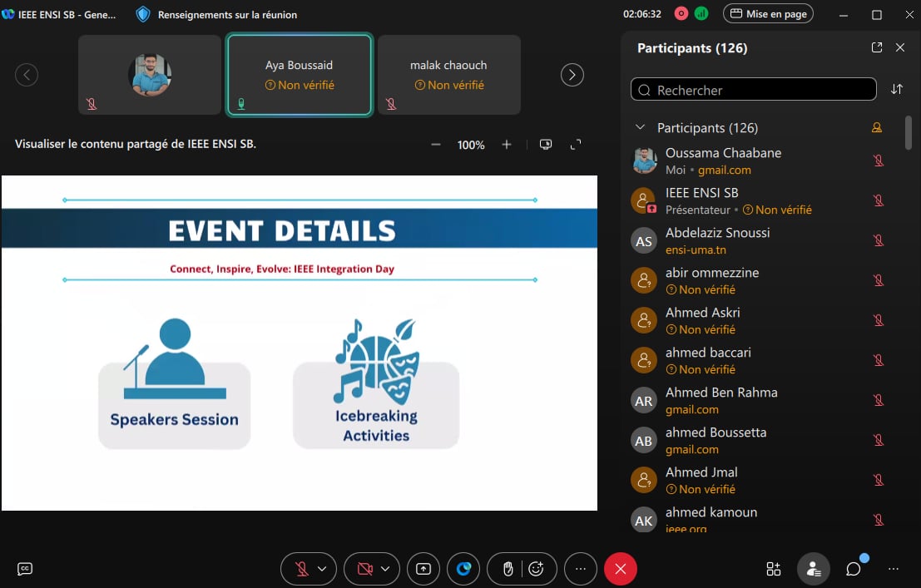Click IEEE ENSI SB presenter avatar

pos(644,200)
